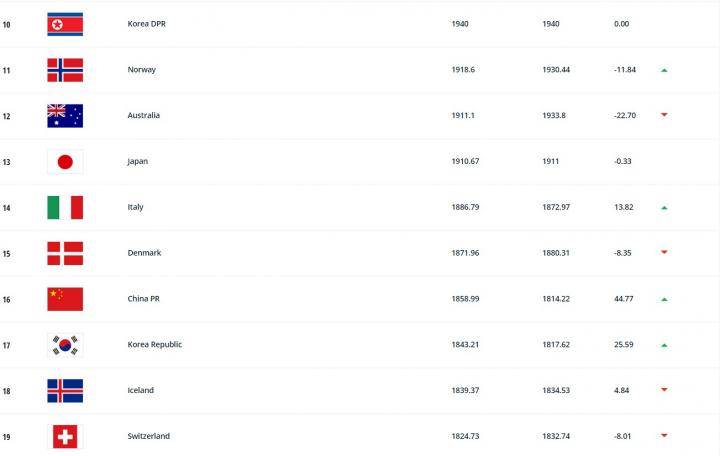Image resolution: width=720 pixels, height=456 pixels.
Task: Click the Australia flag icon
Action: (x=65, y=116)
